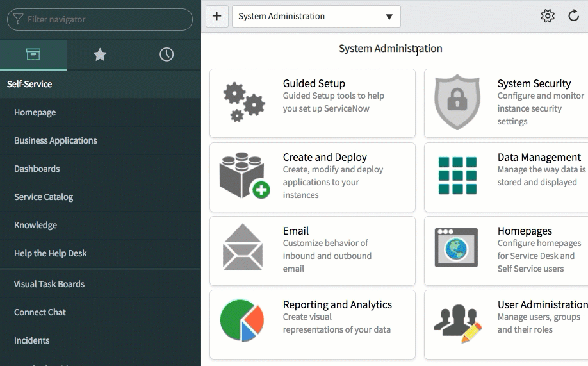Viewport: 588px width, 366px height.
Task: Open Reporting and Analytics title
Action: (337, 304)
